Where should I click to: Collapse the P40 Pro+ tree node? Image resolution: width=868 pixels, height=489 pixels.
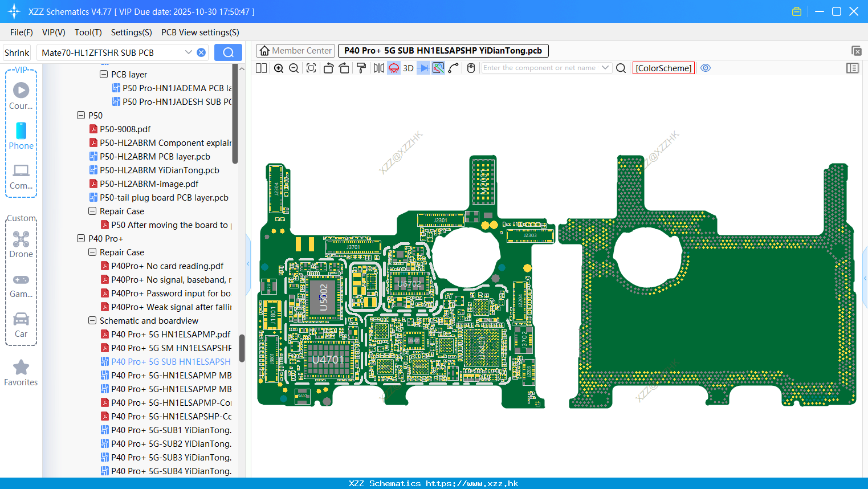(x=81, y=238)
